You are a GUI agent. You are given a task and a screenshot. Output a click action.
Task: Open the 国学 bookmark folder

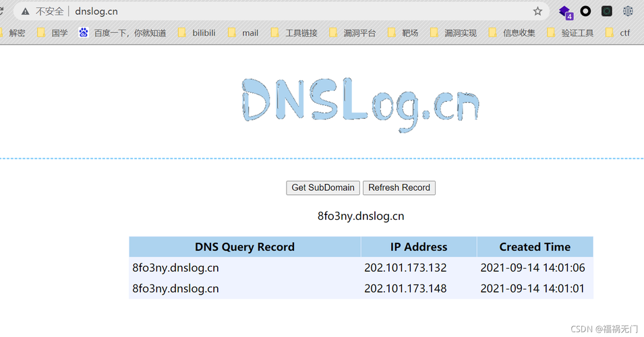(x=52, y=33)
